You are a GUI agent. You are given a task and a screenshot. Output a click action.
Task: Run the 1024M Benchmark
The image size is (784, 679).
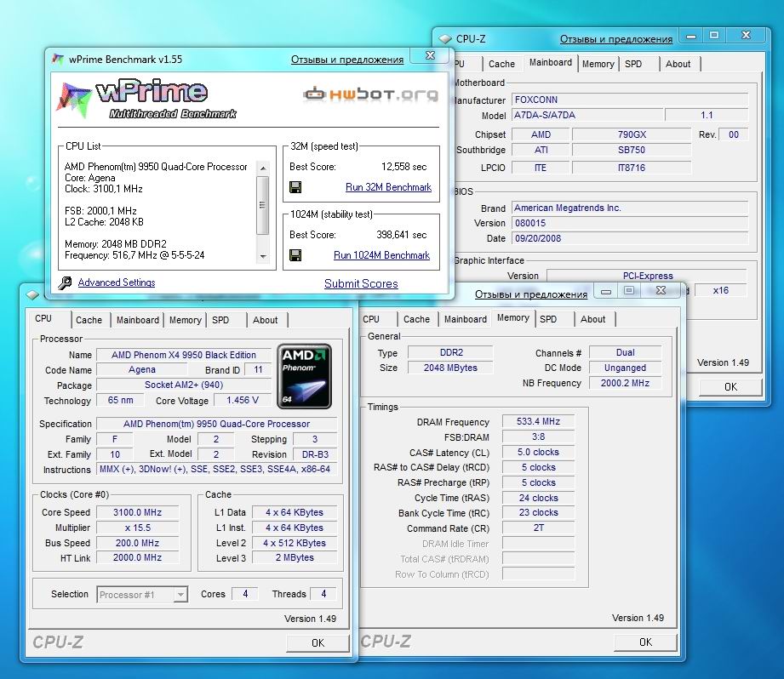tap(382, 255)
